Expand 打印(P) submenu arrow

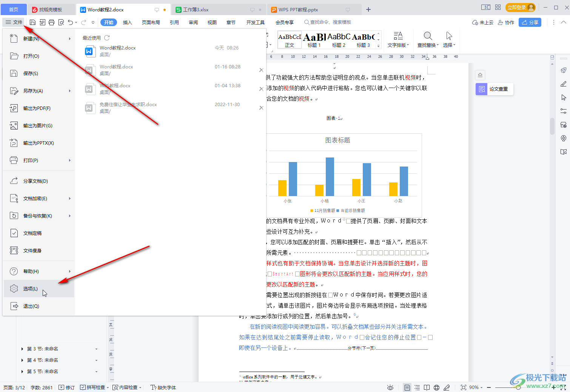point(70,160)
